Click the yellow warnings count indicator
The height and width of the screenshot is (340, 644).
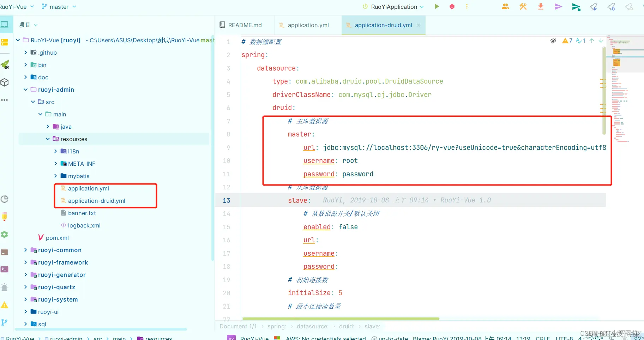(567, 41)
